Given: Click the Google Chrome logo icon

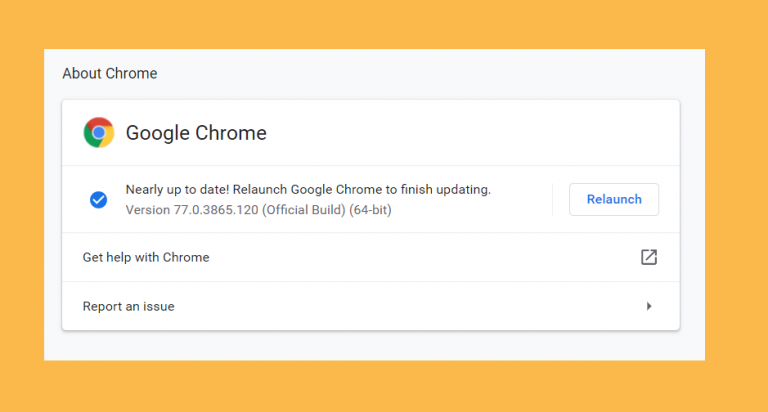Looking at the screenshot, I should coord(98,132).
